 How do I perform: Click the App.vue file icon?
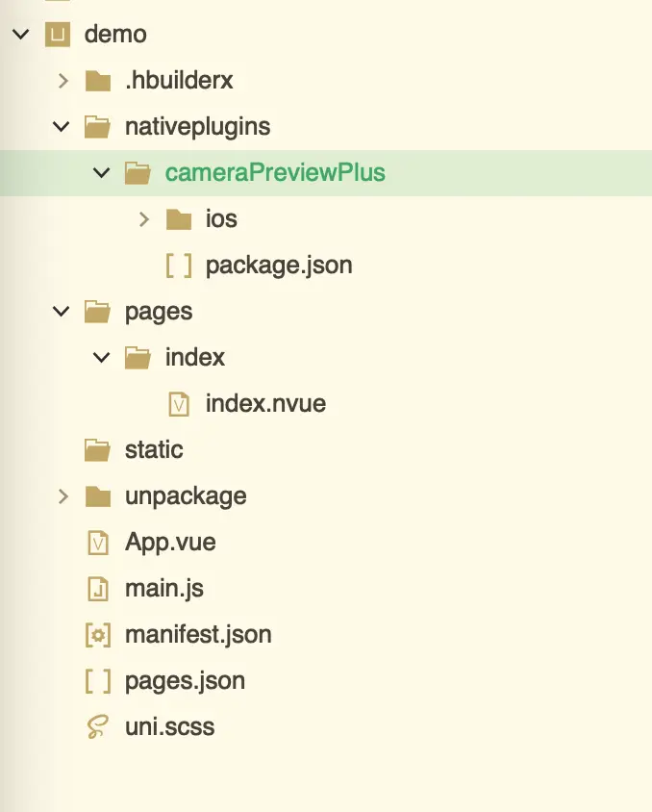[97, 543]
